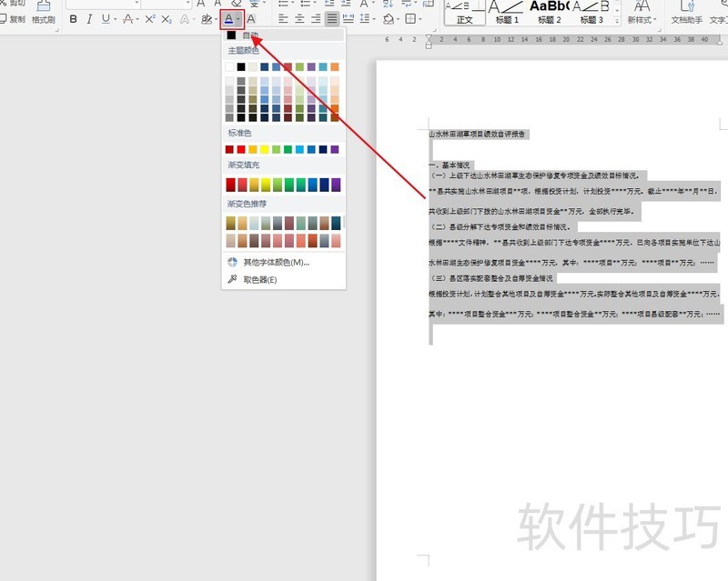Viewport: 728px width, 581px height.
Task: Apply superscript formatting
Action: tap(150, 19)
